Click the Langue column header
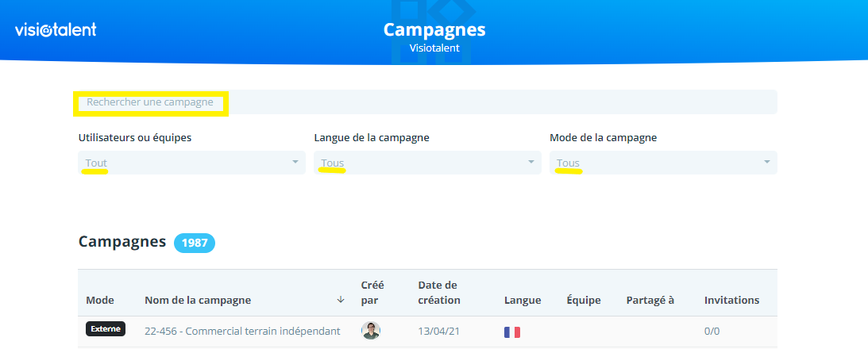868x349 pixels. pos(523,301)
